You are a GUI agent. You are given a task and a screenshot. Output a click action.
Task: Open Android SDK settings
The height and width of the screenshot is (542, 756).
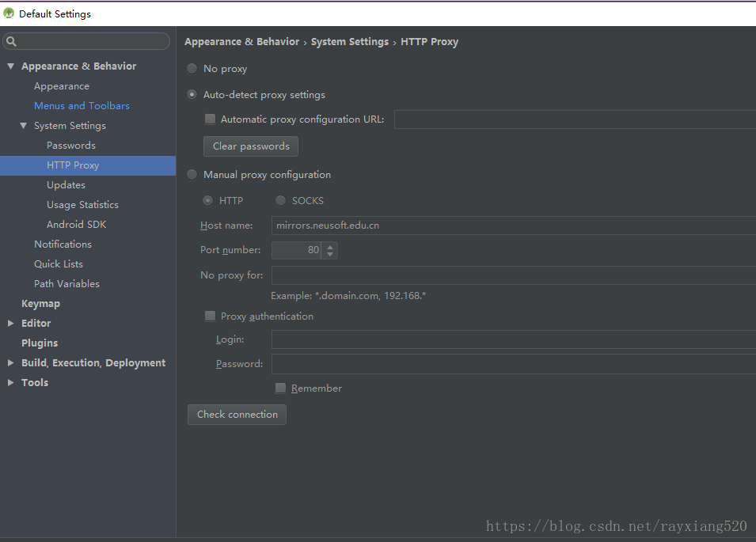point(76,225)
